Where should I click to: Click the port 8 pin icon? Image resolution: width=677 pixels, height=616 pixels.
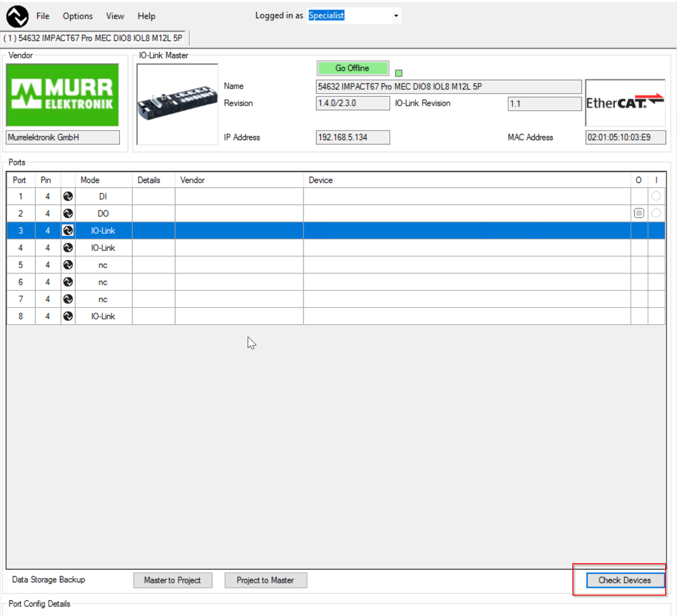coord(68,316)
